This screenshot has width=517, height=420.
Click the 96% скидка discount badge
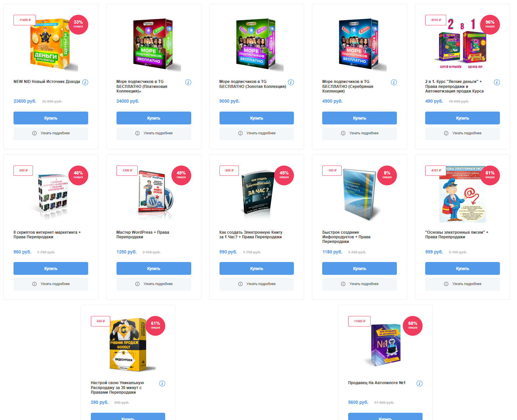click(490, 25)
